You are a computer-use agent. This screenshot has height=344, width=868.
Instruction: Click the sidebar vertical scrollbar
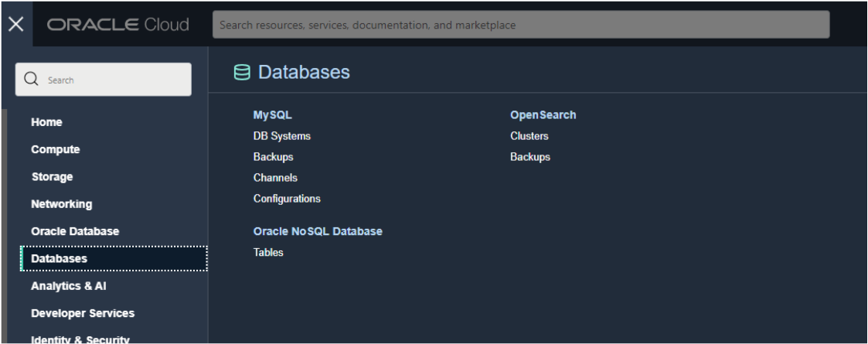point(5,226)
